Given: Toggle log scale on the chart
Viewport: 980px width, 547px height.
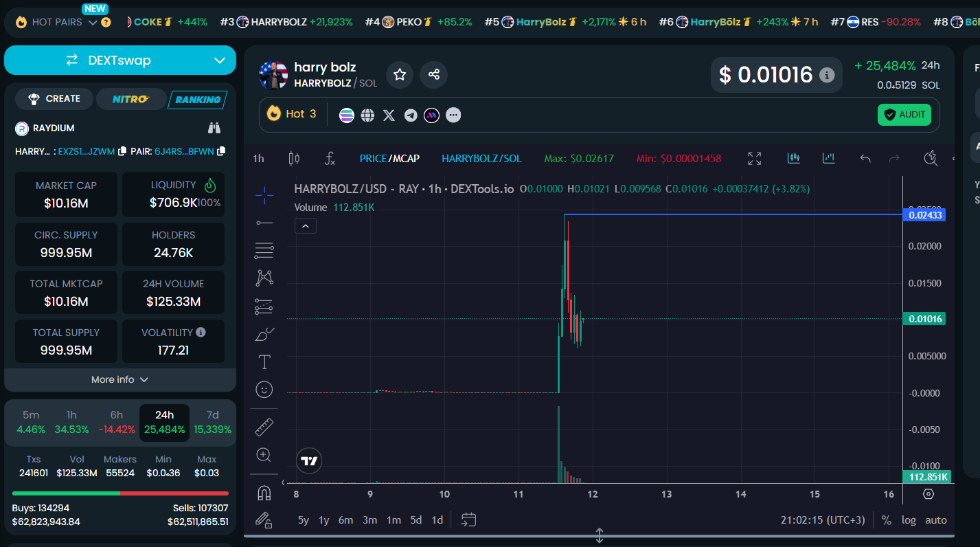Looking at the screenshot, I should click(x=909, y=520).
